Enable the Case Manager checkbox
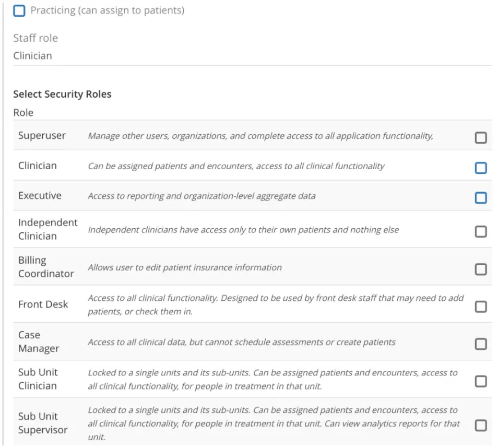Image resolution: width=498 pixels, height=448 pixels. click(481, 344)
